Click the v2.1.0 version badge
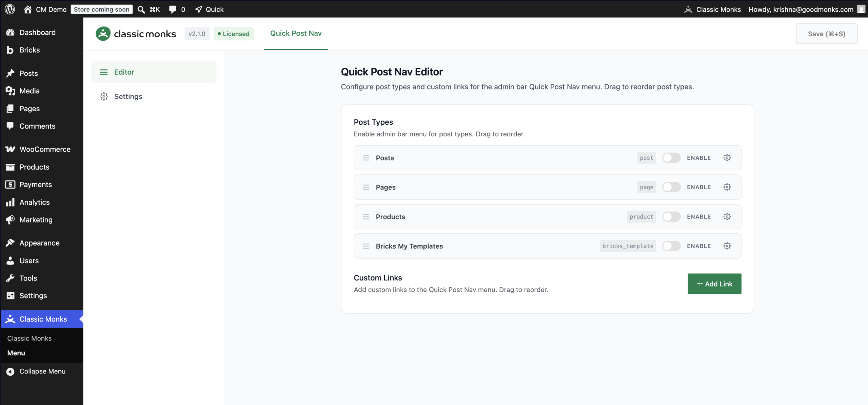The width and height of the screenshot is (868, 405). click(x=197, y=34)
